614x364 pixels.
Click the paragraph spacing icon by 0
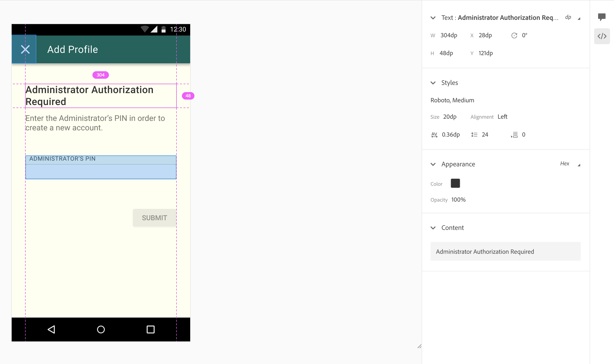[x=514, y=135]
